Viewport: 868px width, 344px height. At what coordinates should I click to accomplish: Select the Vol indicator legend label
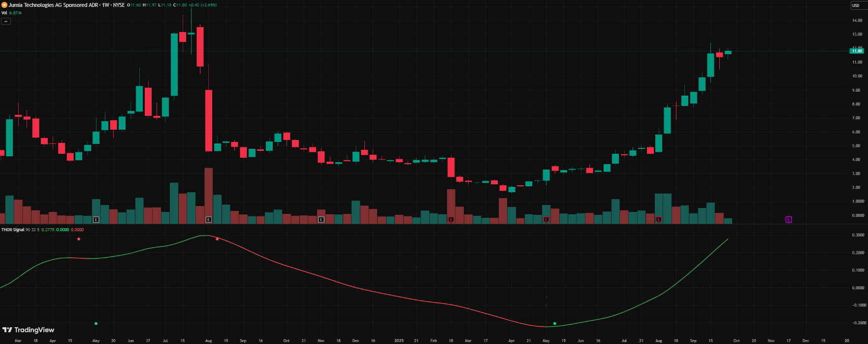(x=4, y=13)
